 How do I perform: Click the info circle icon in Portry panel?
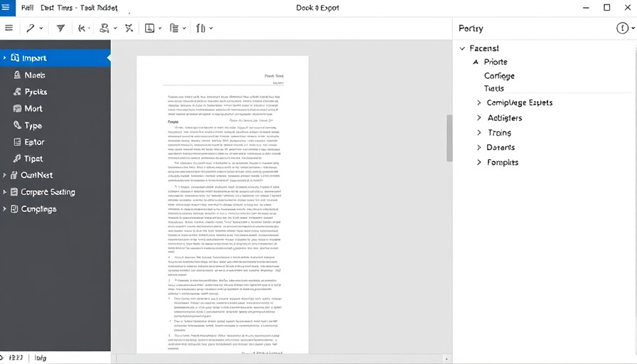622,28
